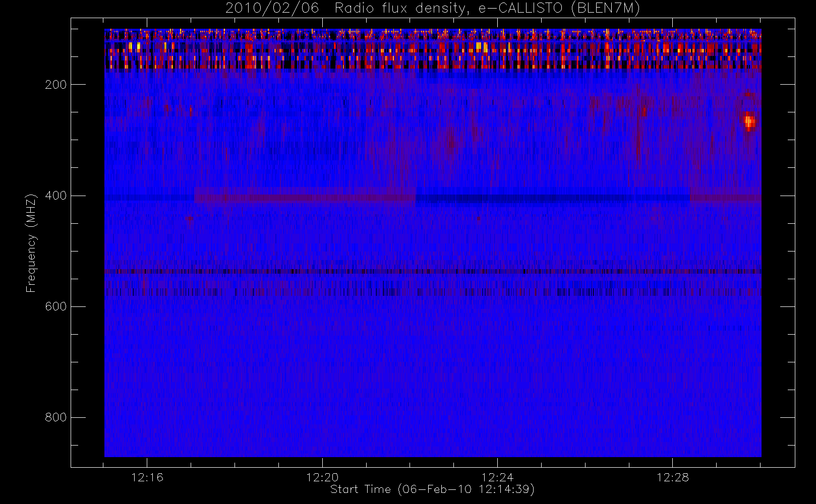Click the 12:24 time tick label
Viewport: 816px width, 504px height.
pos(497,477)
